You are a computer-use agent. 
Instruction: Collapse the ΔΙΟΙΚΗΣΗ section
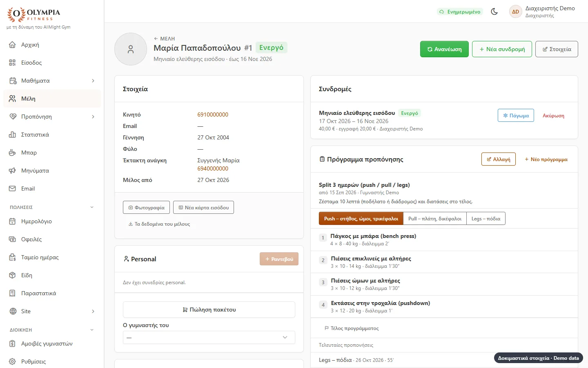92,330
